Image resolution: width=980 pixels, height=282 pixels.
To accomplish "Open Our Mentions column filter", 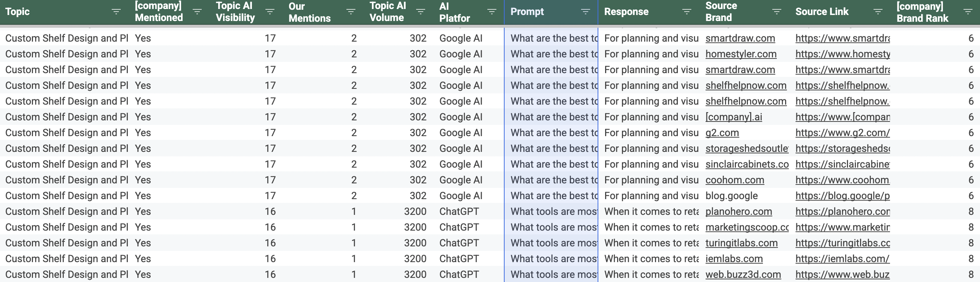I will pyautogui.click(x=351, y=12).
